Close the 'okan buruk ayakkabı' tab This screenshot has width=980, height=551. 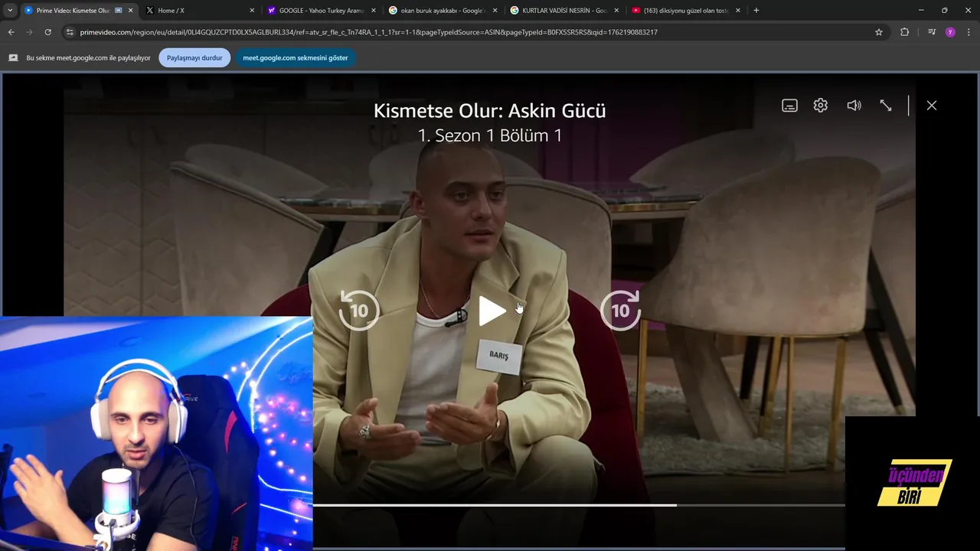(x=495, y=11)
